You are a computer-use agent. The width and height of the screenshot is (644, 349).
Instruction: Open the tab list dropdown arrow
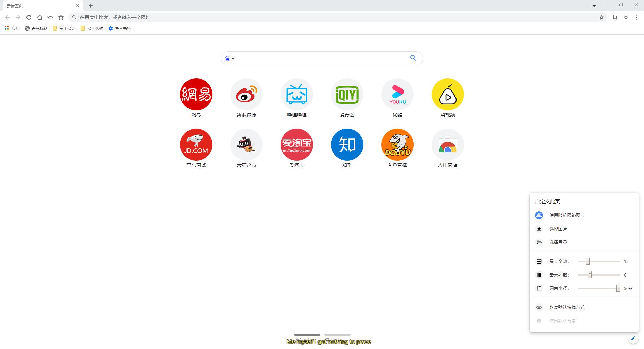point(594,6)
